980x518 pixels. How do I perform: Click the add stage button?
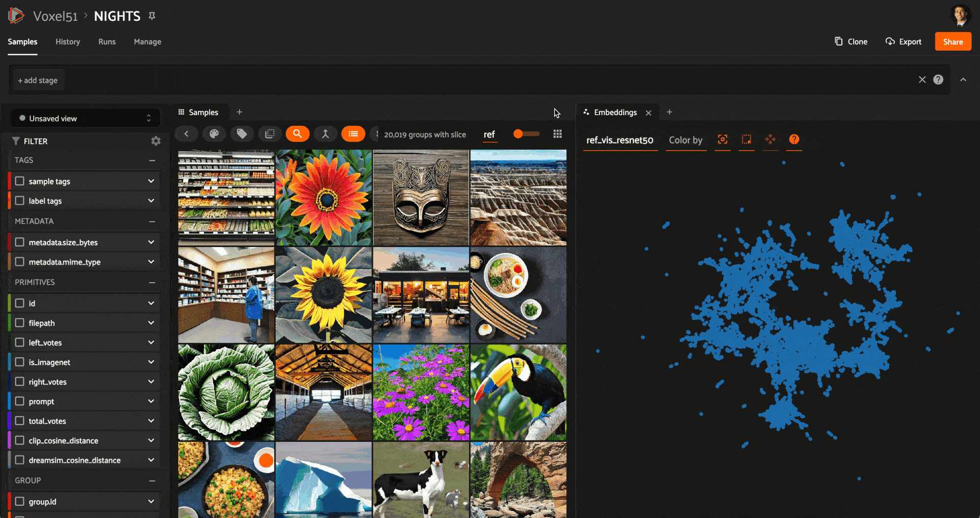point(38,80)
